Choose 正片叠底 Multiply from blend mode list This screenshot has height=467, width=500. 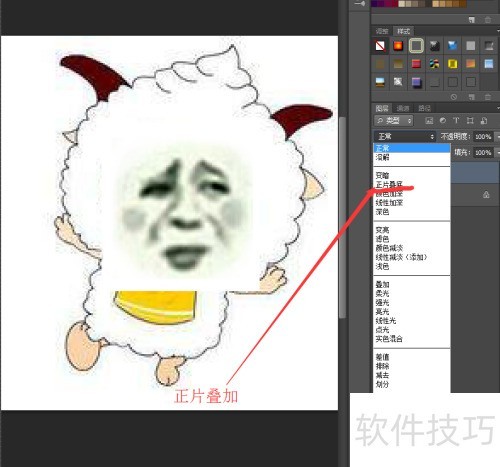[389, 184]
